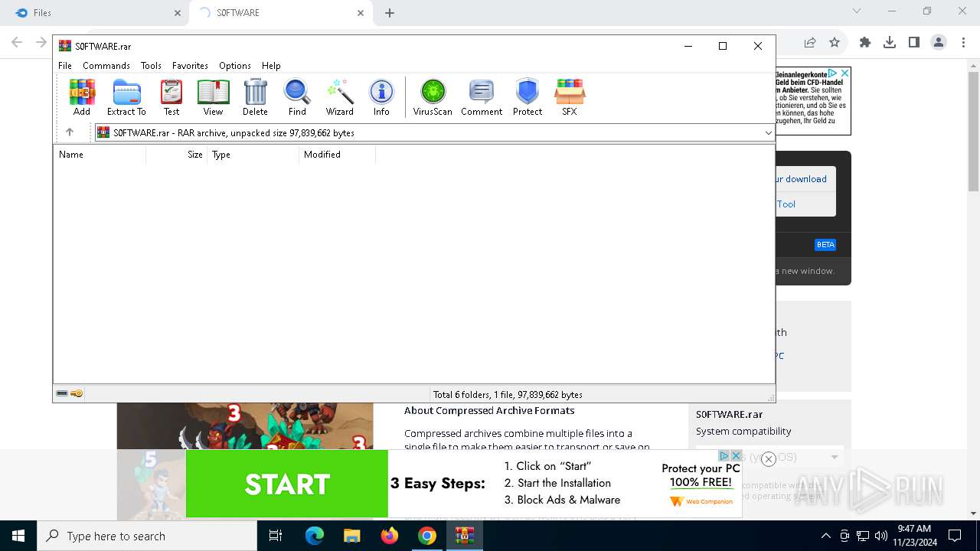The width and height of the screenshot is (980, 551).
Task: Open the Windows Start menu
Action: [18, 536]
